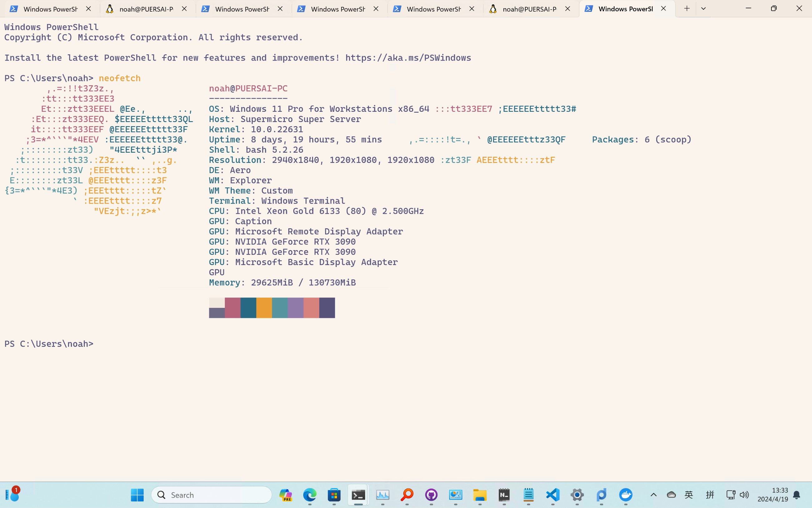This screenshot has width=812, height=508.
Task: Click the network display tray icon
Action: pyautogui.click(x=731, y=495)
